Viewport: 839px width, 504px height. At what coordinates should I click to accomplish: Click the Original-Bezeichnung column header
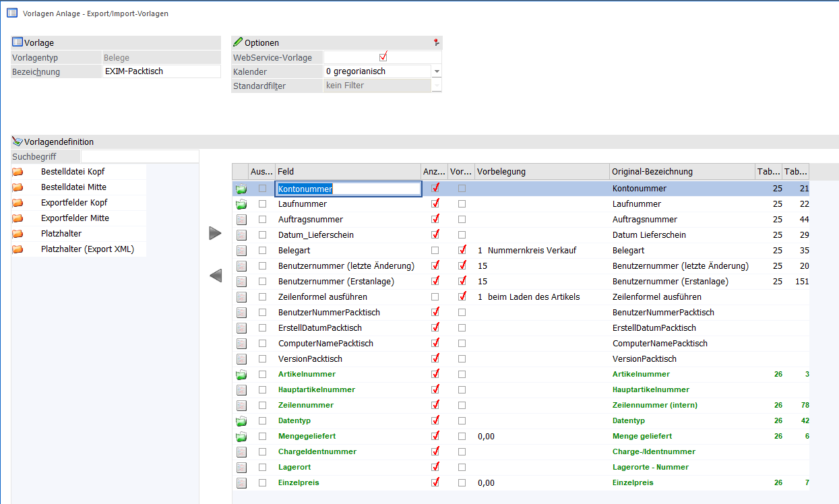[681, 172]
